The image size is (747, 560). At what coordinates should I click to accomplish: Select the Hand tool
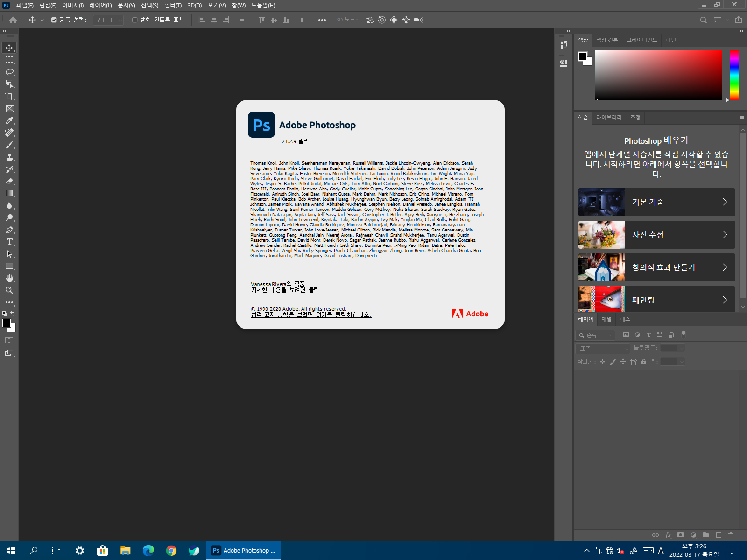9,278
